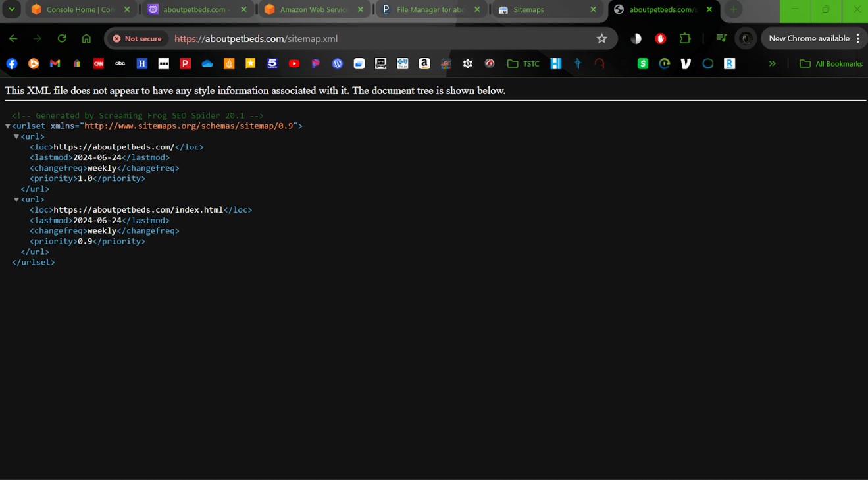Click the Venmo bookmark icon
Viewport: 868px width, 480px height.
click(686, 64)
